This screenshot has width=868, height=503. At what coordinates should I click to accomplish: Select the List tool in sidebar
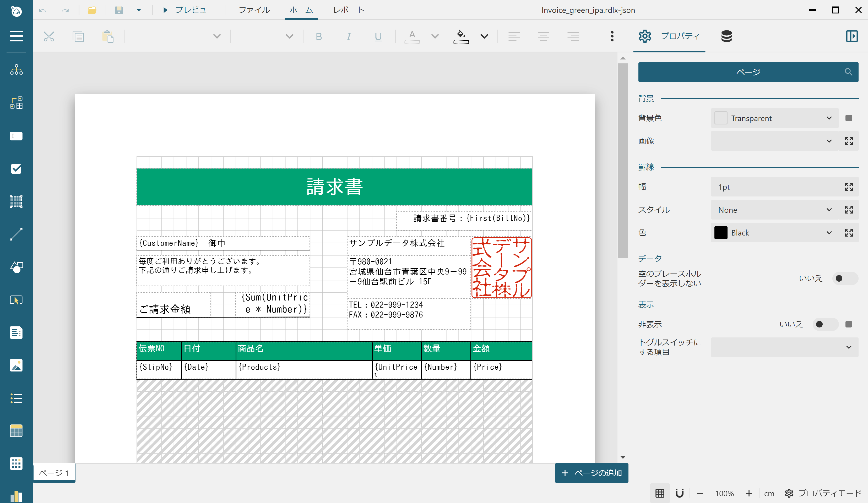point(16,398)
